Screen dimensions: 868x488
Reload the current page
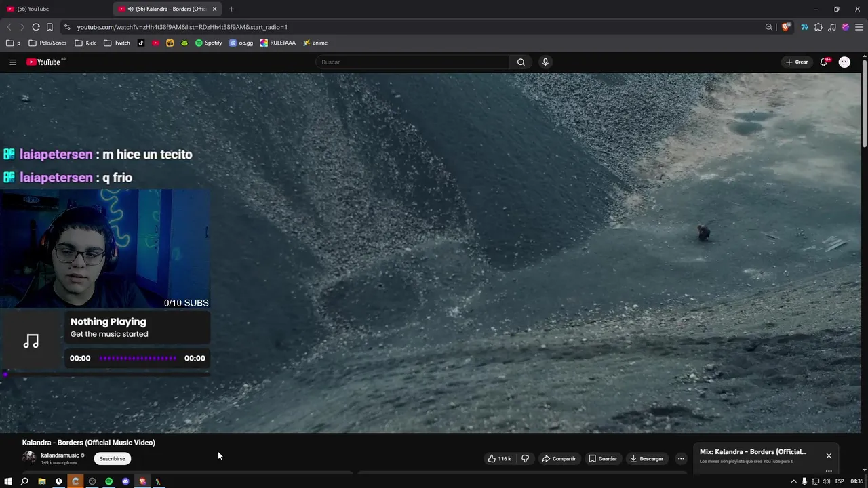click(36, 27)
